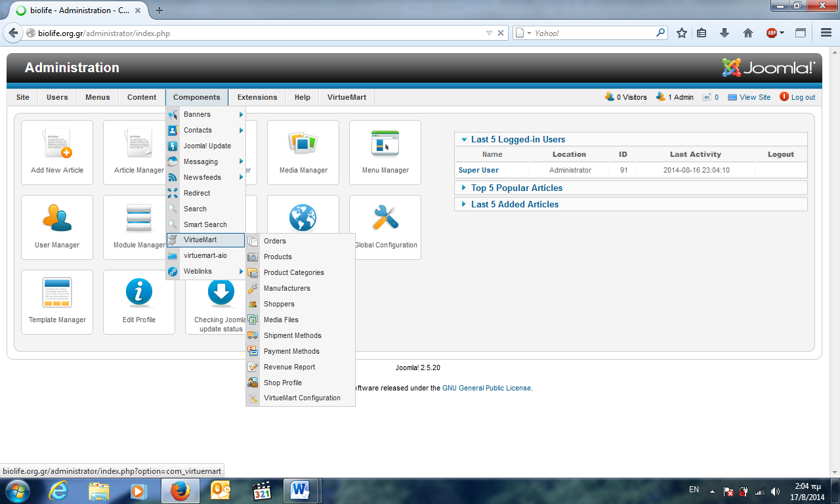Click the Windows Start button
This screenshot has height=504, width=840.
tap(18, 490)
